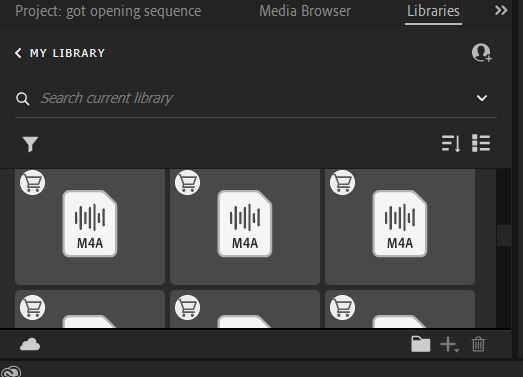Click the search magnifier icon

[x=22, y=99]
